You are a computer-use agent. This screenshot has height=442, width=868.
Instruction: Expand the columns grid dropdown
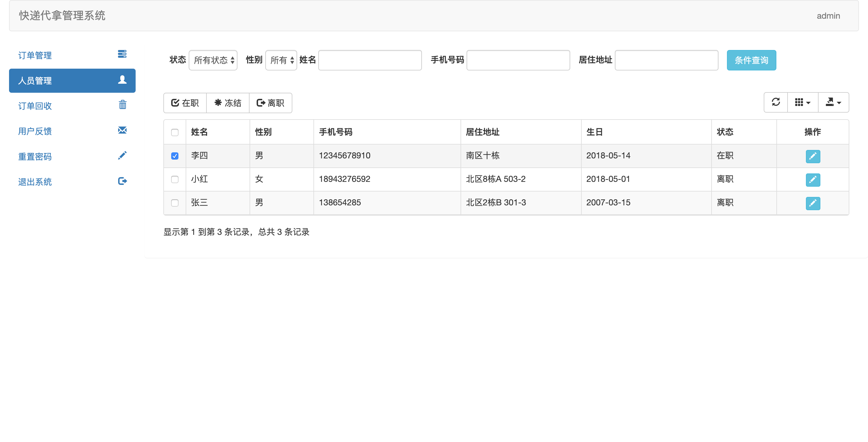coord(802,102)
